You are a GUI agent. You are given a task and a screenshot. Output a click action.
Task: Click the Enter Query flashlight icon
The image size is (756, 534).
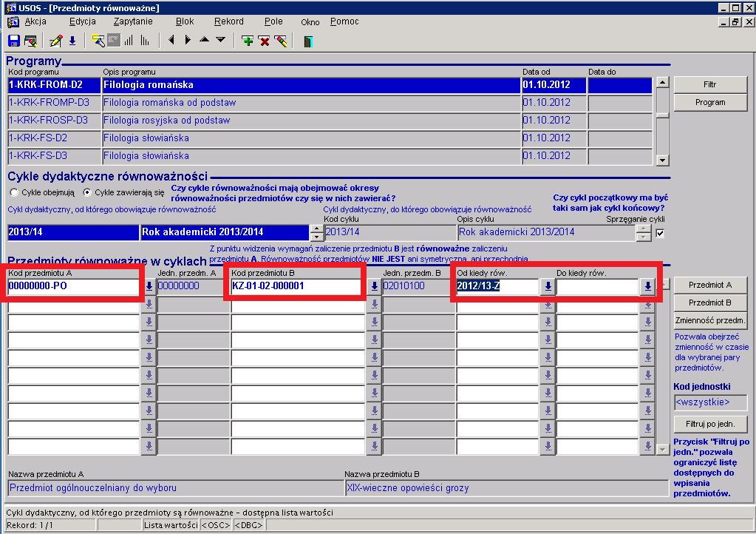tap(98, 41)
